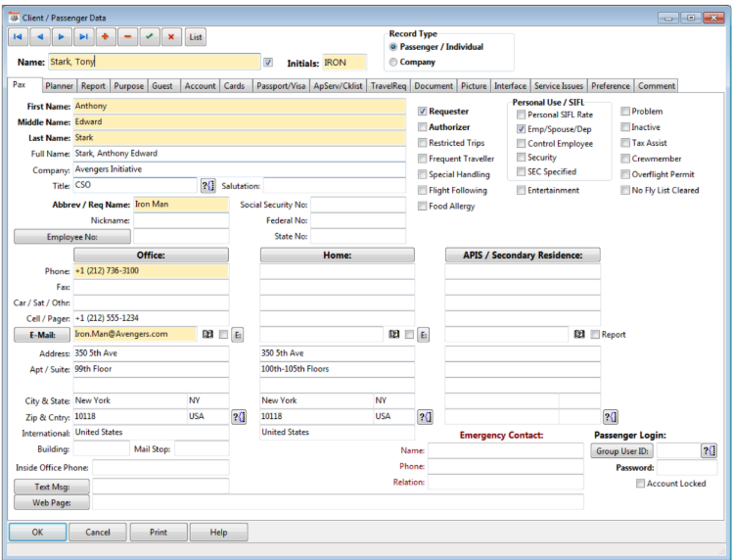Open office Zip & Cntry lookup button
732x560 pixels.
click(x=238, y=416)
